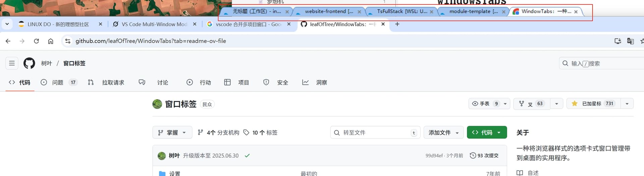Open a new browser tab
644x176 pixels.
(x=397, y=24)
